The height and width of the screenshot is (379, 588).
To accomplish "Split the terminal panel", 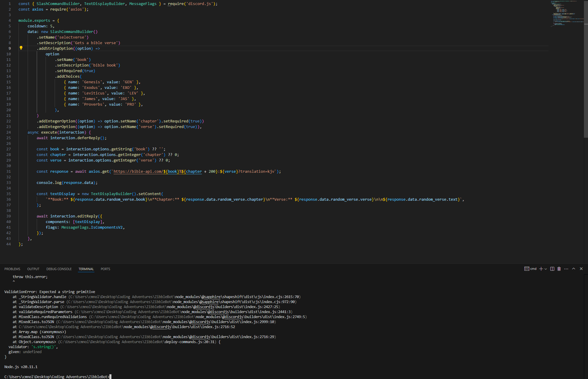I will tap(552, 269).
